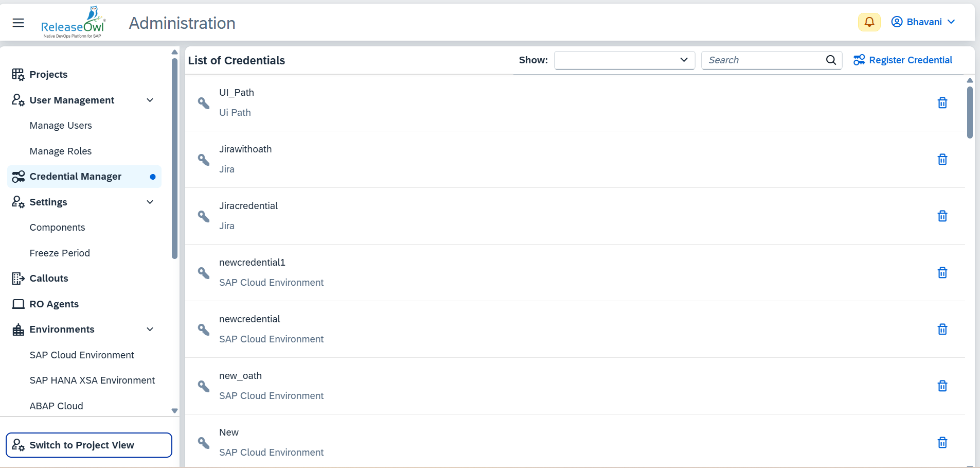Open the hamburger navigation menu
The image size is (980, 468).
[19, 23]
